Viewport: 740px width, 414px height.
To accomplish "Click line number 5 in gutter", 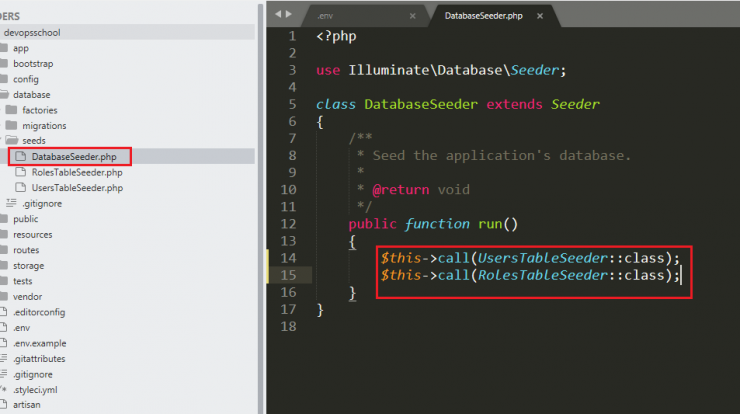I will pyautogui.click(x=292, y=104).
